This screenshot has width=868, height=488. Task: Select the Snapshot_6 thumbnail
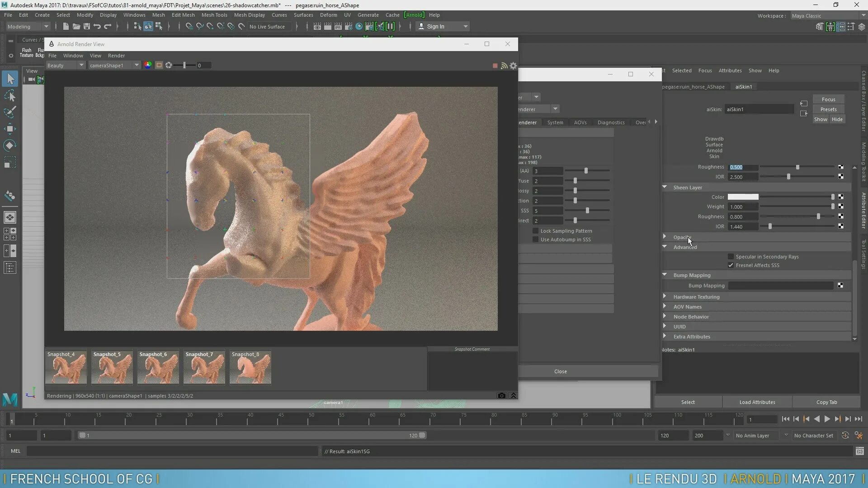158,367
